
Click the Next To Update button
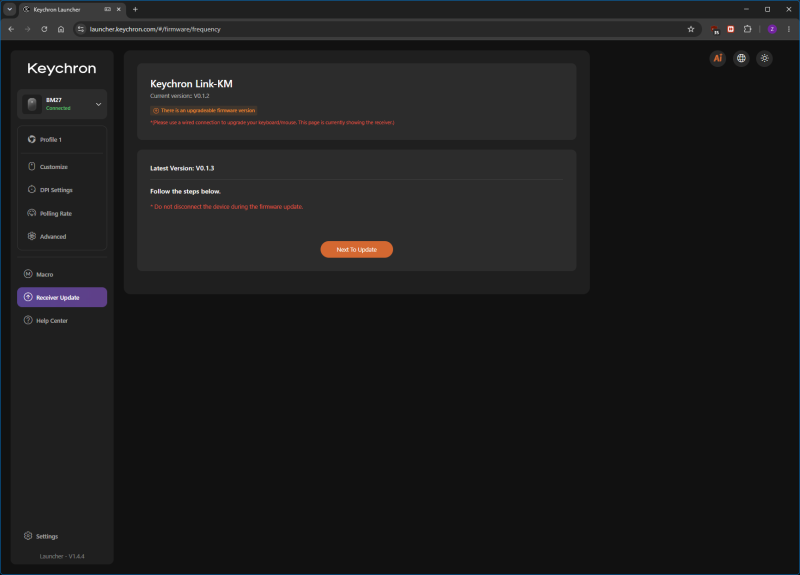[357, 249]
